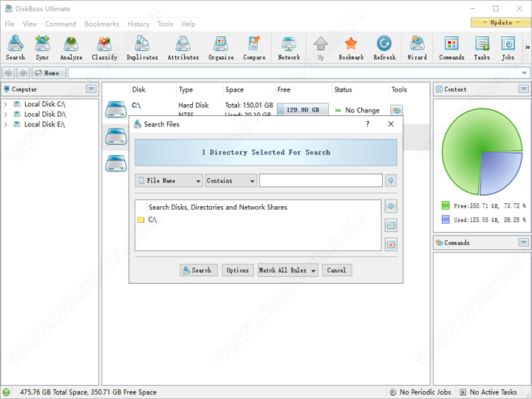The width and height of the screenshot is (532, 399).
Task: Open the File Name rule type dropdown
Action: pyautogui.click(x=168, y=180)
